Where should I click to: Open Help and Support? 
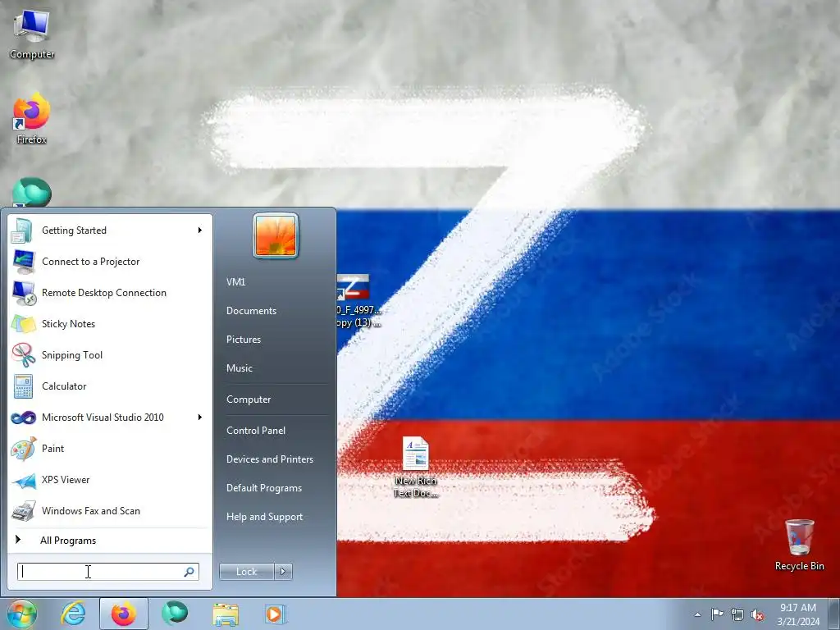pyautogui.click(x=265, y=517)
